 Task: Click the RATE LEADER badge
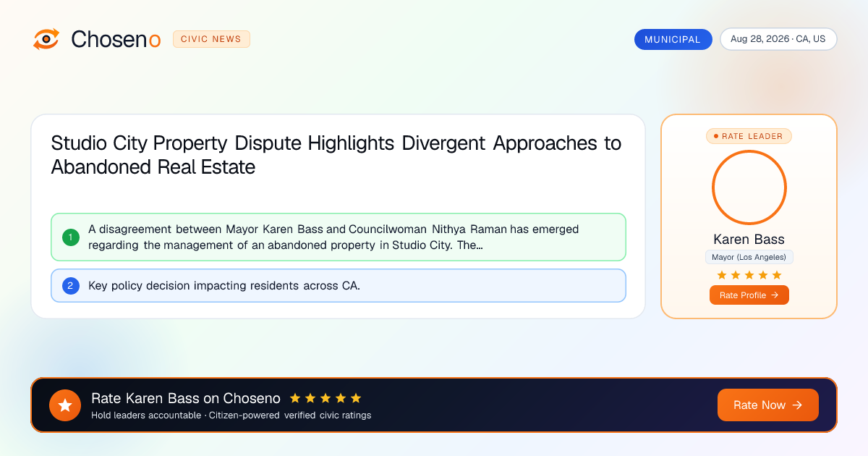(x=749, y=136)
